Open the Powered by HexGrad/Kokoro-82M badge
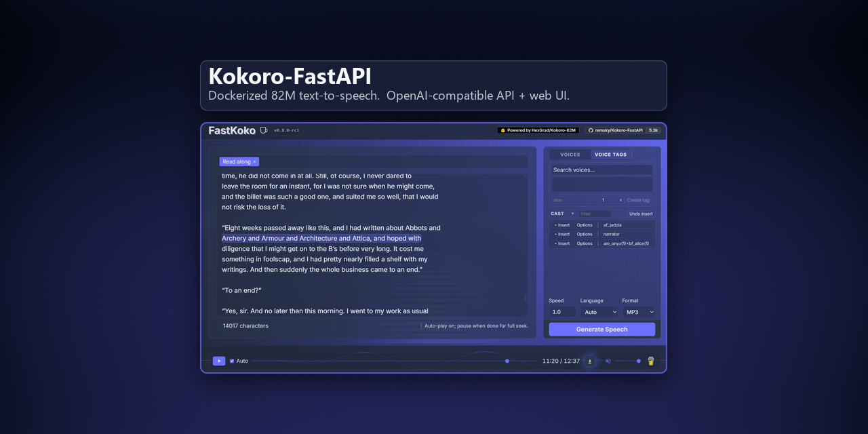The height and width of the screenshot is (434, 868). [538, 130]
